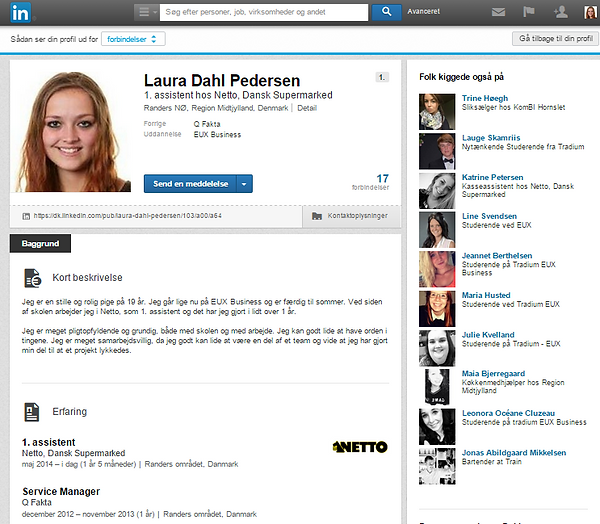Viewport: 600px width, 524px height.
Task: Open Katrine Petersen's profile link
Action: [492, 178]
